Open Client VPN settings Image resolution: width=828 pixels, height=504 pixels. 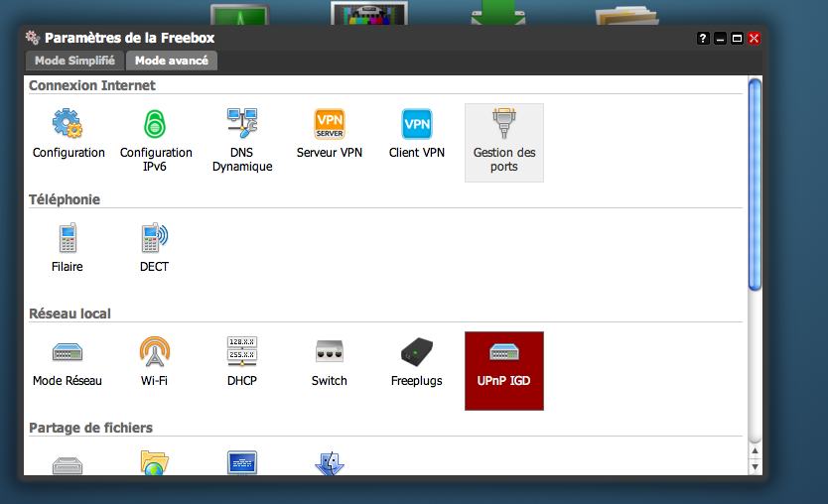pyautogui.click(x=417, y=134)
